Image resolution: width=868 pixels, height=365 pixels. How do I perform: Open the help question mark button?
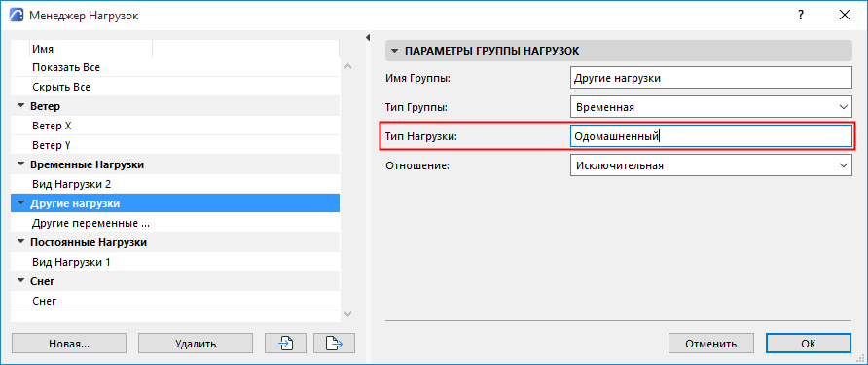801,15
